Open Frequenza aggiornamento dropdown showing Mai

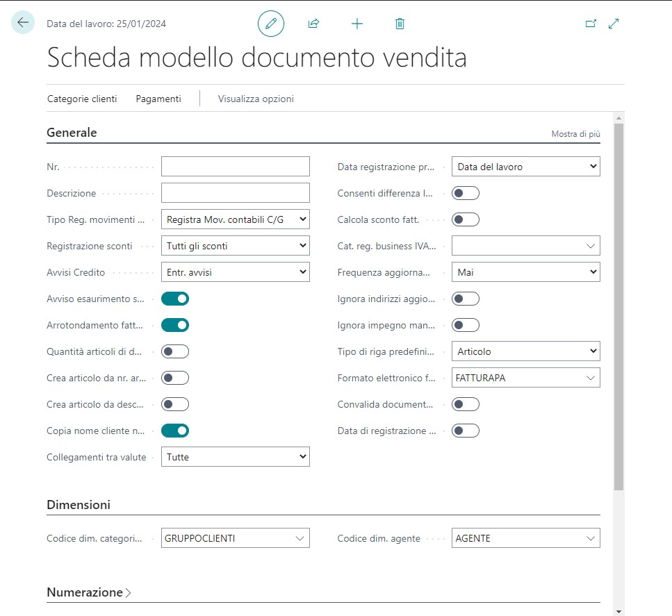[525, 272]
